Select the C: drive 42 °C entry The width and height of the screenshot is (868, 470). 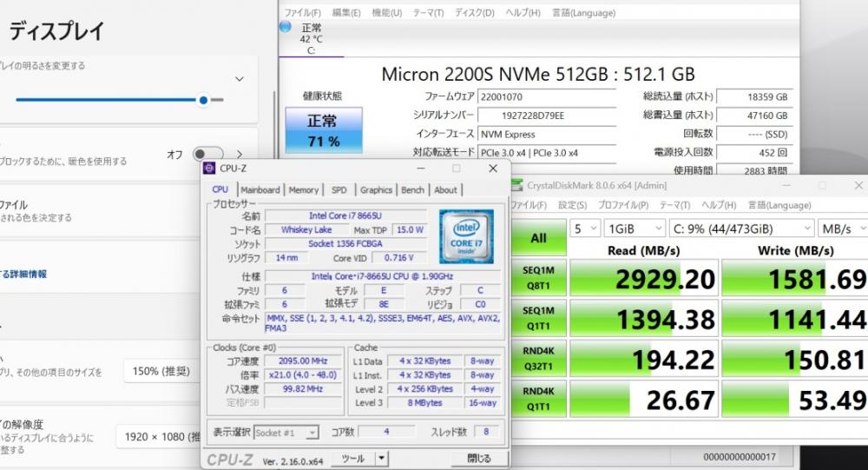click(311, 39)
